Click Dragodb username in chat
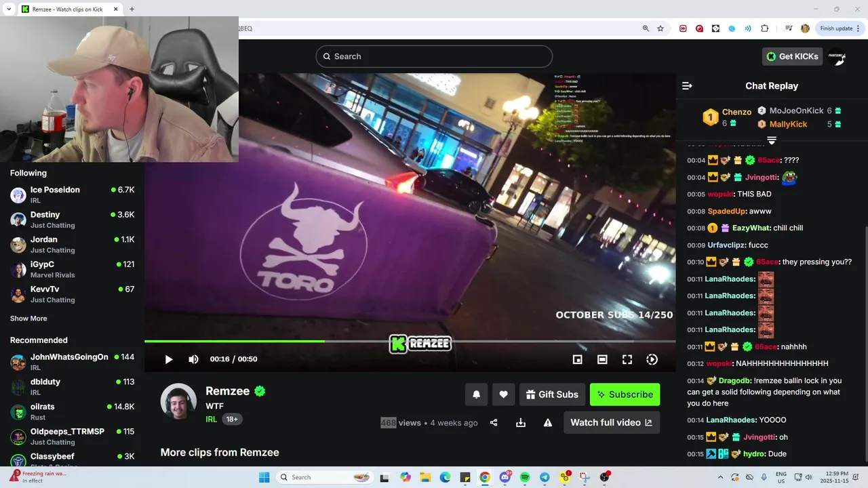The width and height of the screenshot is (868, 488). 734,381
